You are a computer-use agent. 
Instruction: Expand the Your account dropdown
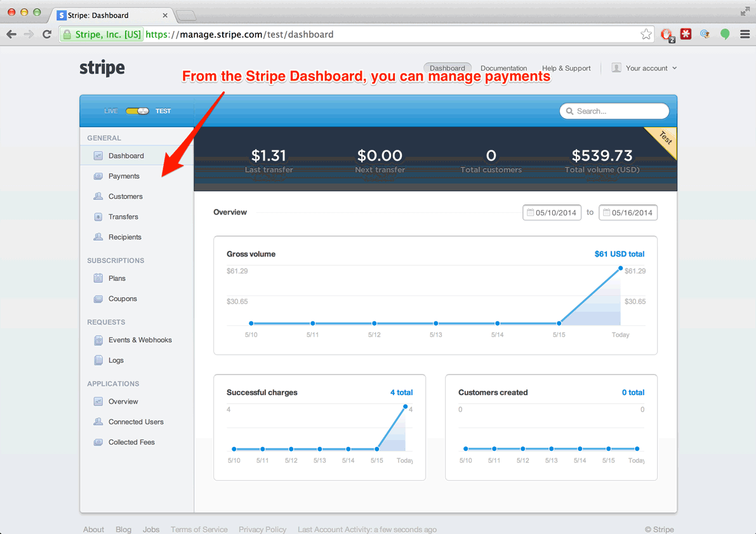644,68
